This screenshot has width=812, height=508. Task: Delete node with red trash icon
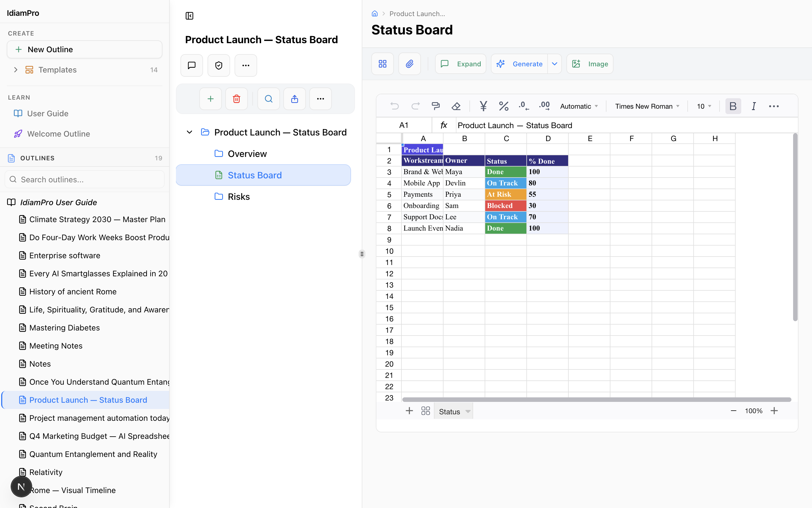(x=237, y=99)
